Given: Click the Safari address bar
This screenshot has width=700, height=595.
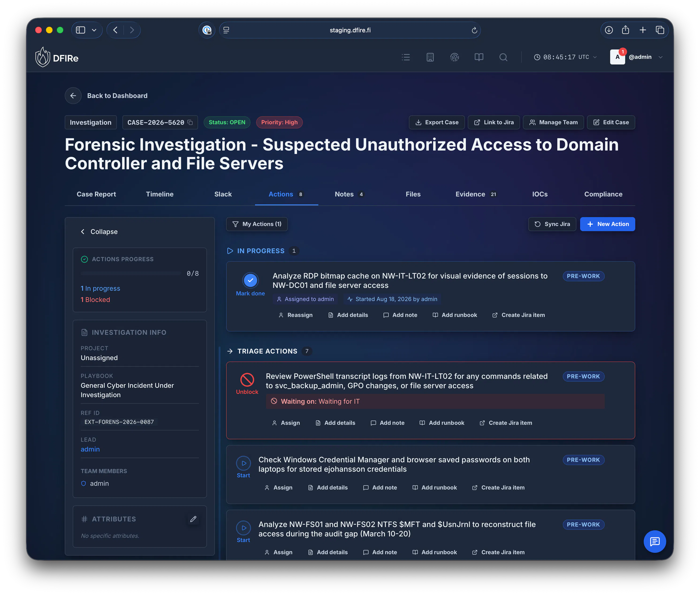Looking at the screenshot, I should (x=350, y=30).
